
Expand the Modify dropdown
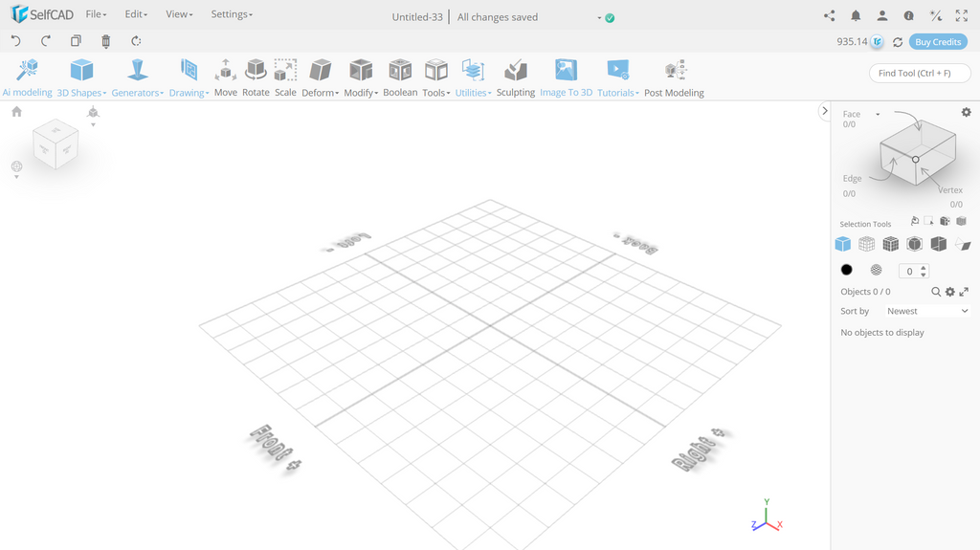coord(361,78)
